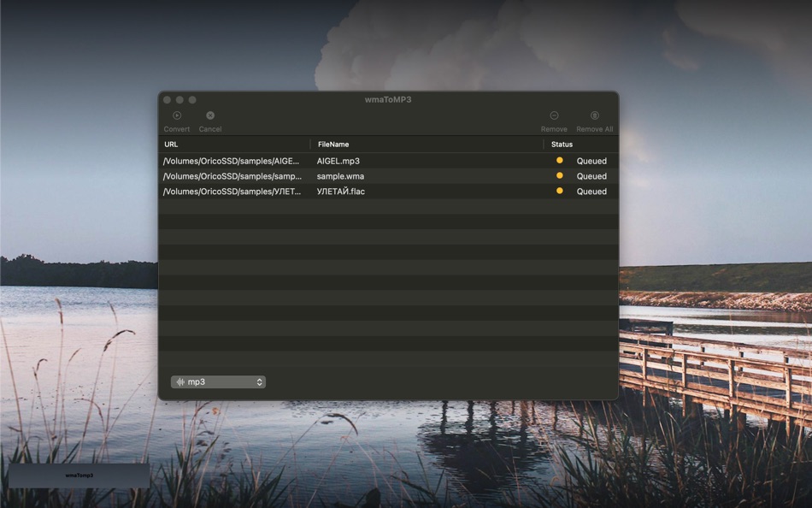
Task: Click Queued status of УЛЕТАЙ.flac row
Action: 591,192
